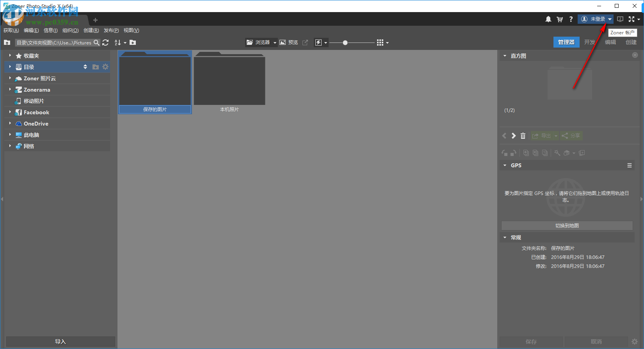Open help question mark
The height and width of the screenshot is (349, 644).
pyautogui.click(x=571, y=19)
